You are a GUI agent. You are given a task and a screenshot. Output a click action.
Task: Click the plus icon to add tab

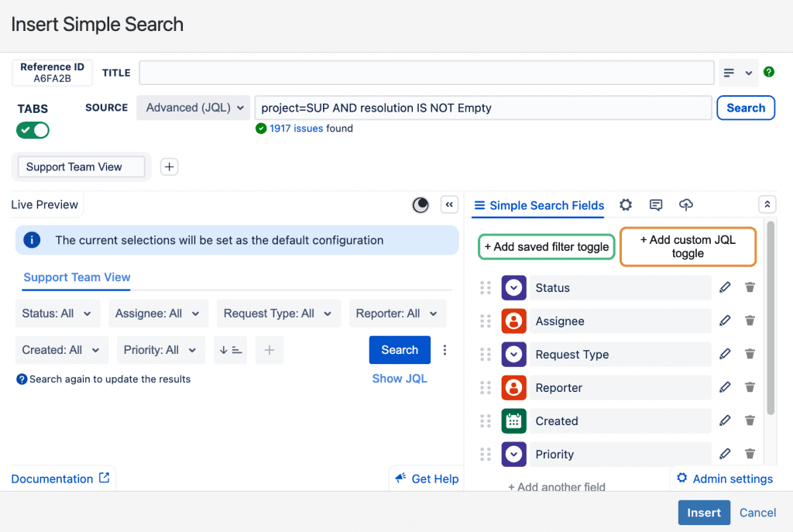tap(169, 166)
